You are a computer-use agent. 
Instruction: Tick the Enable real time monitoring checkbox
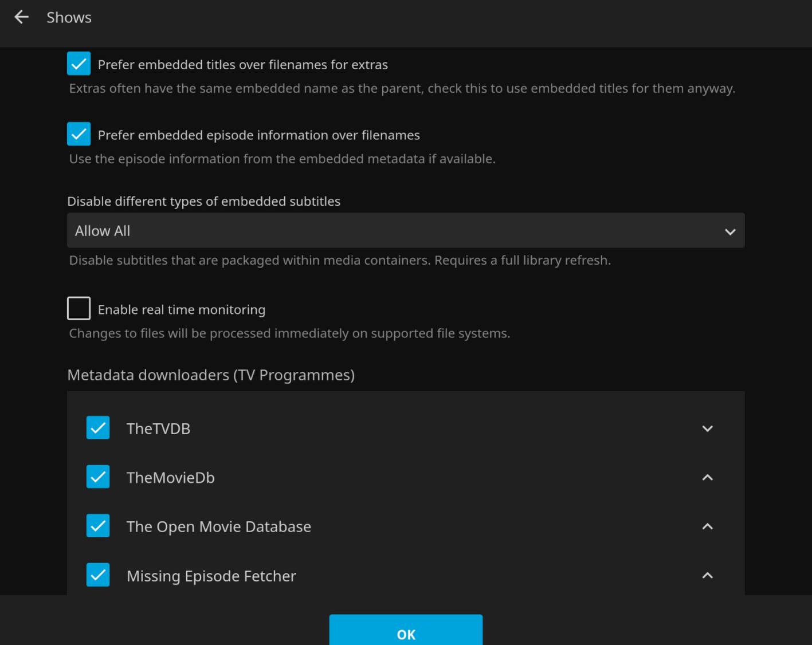79,308
